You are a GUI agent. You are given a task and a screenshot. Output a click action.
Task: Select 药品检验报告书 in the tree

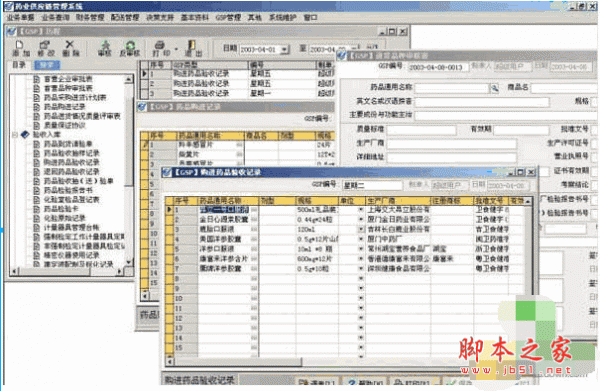68,190
